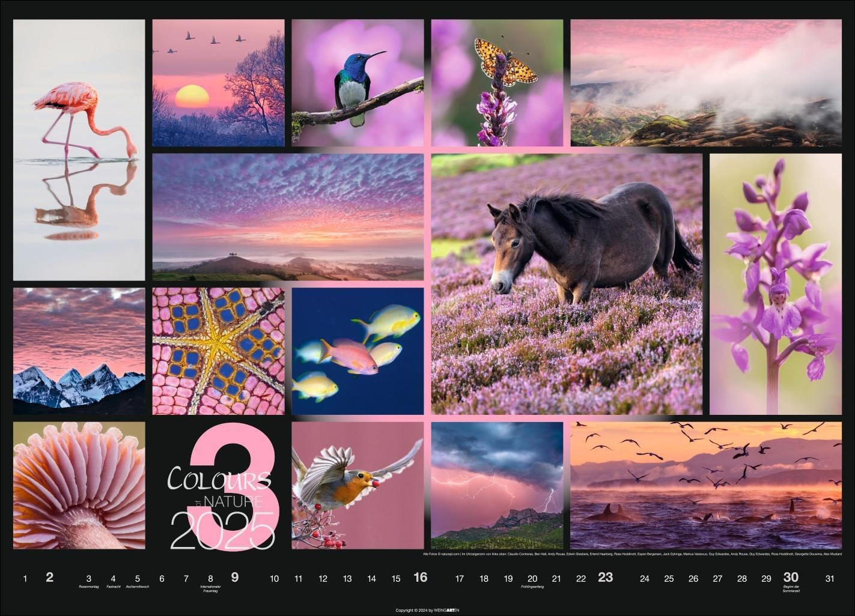Select the snowy mountain peaks photo
Viewport: 855px width, 616px height.
(x=79, y=351)
